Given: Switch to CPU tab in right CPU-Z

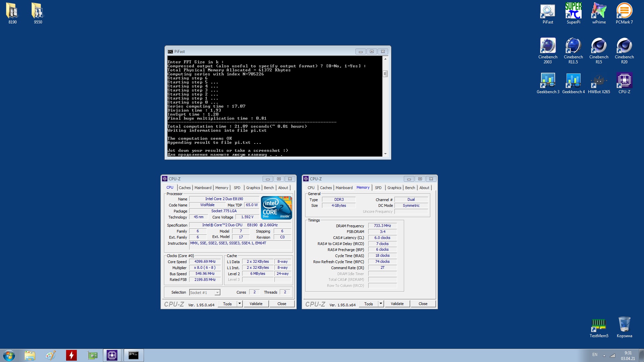Looking at the screenshot, I should 311,188.
